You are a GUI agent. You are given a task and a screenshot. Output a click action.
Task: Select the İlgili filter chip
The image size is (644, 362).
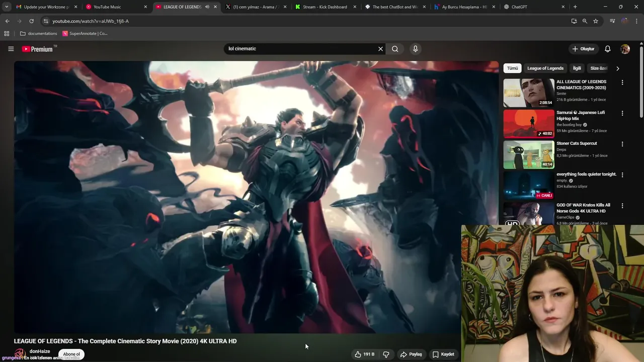click(x=577, y=68)
